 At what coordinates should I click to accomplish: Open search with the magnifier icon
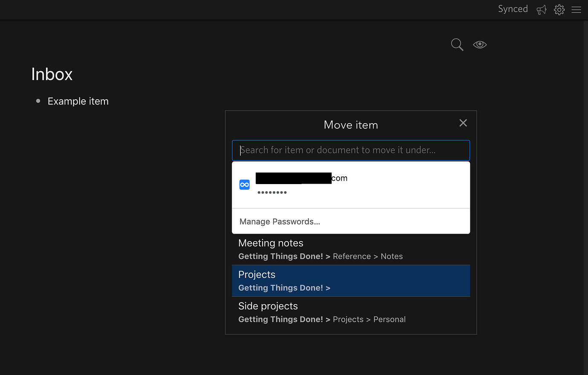[457, 44]
